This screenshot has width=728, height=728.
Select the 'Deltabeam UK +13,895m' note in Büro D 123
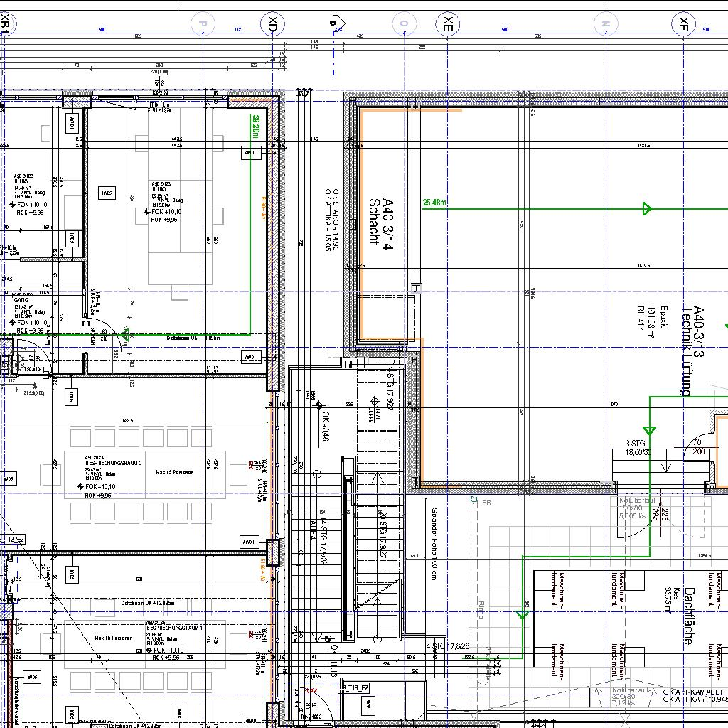[193, 338]
